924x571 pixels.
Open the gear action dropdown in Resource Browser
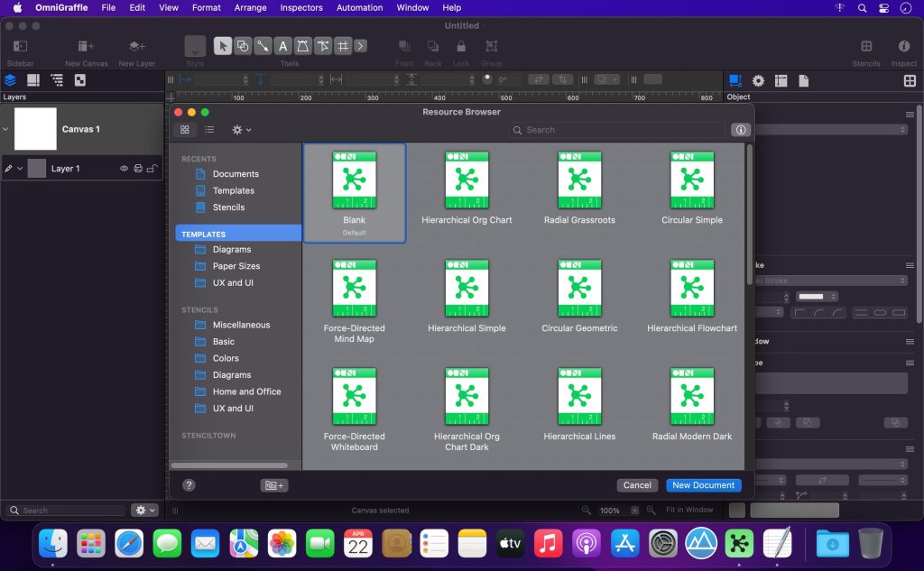click(241, 130)
